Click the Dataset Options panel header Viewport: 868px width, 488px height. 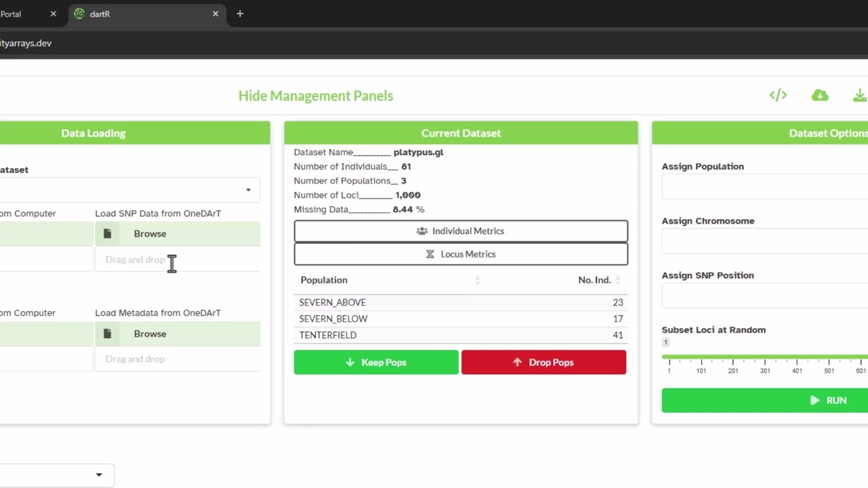click(x=760, y=133)
